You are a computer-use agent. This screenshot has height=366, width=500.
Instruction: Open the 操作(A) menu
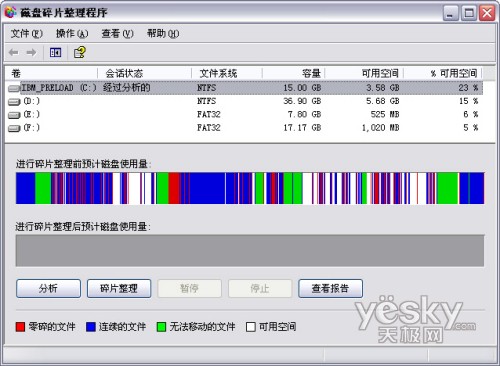point(72,33)
